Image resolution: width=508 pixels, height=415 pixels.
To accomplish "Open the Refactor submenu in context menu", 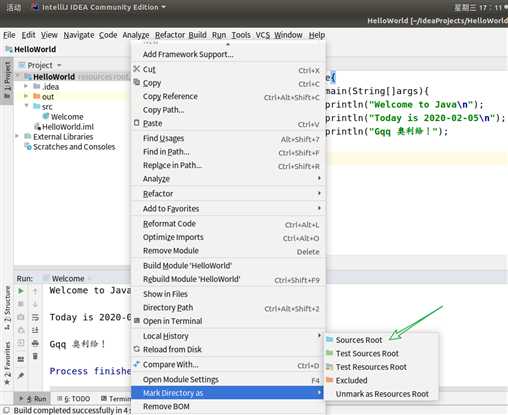I will point(228,194).
